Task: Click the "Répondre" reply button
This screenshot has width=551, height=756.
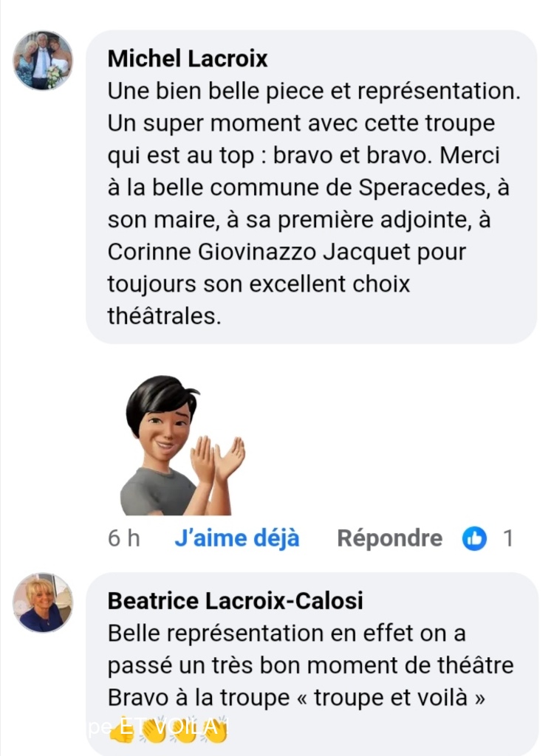Action: click(389, 539)
